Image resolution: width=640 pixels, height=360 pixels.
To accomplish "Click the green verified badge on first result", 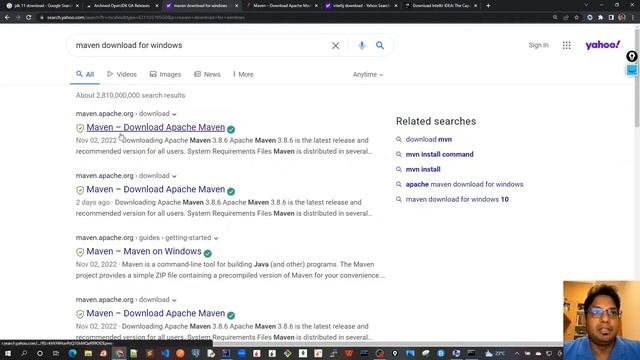I will [x=231, y=129].
